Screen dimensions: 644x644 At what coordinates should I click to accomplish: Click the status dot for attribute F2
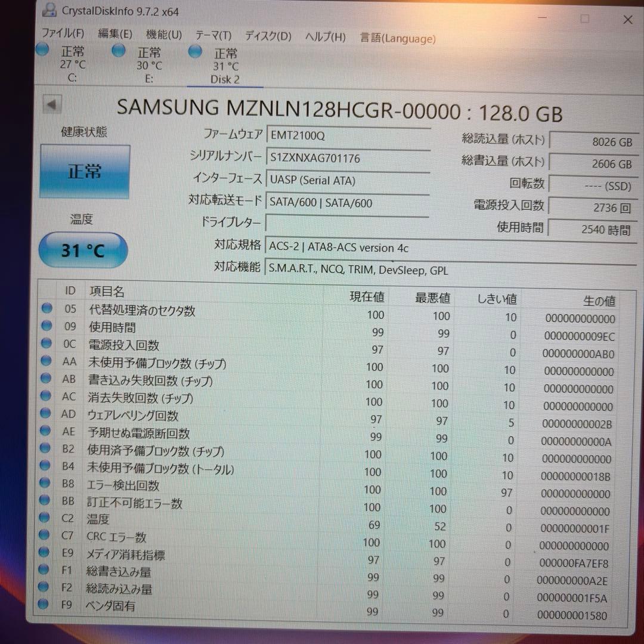(x=44, y=587)
